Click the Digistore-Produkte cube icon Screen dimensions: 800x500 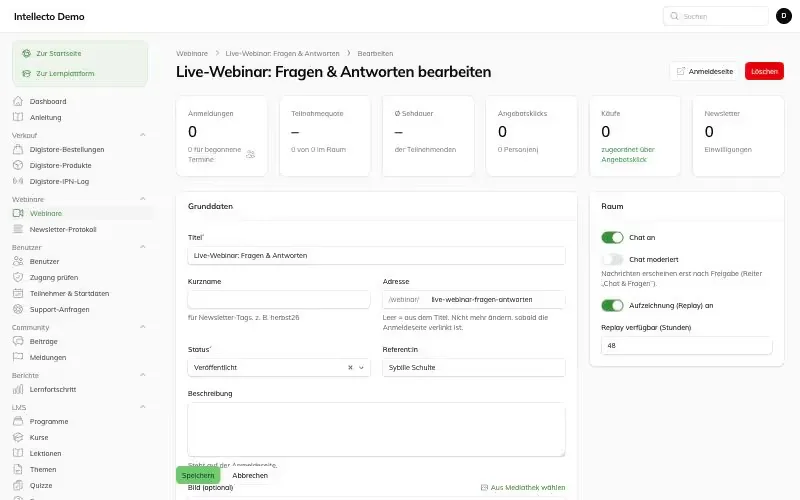coord(18,165)
